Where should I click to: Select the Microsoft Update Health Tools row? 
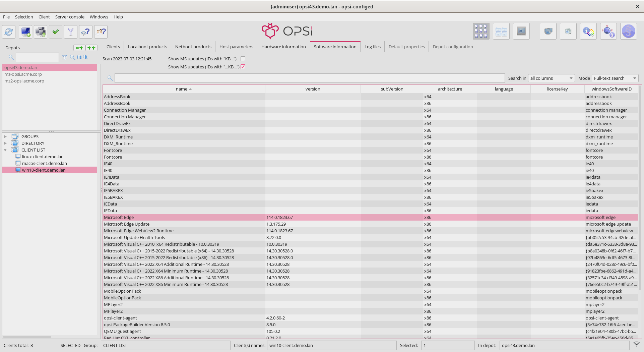coord(371,237)
